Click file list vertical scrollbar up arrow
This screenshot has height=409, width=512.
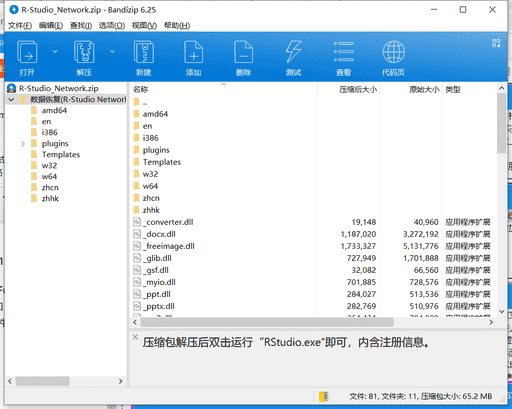click(x=502, y=88)
